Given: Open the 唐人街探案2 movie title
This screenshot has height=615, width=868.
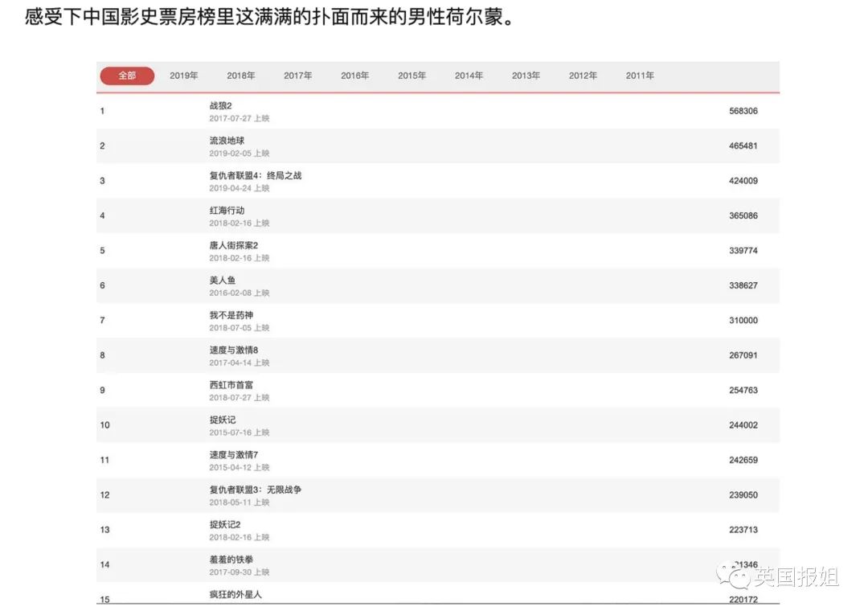Looking at the screenshot, I should (234, 245).
